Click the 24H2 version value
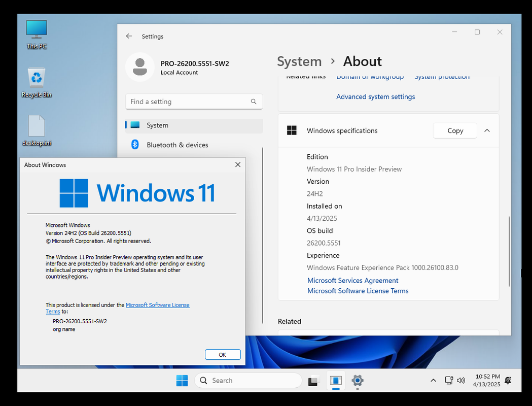 point(315,194)
